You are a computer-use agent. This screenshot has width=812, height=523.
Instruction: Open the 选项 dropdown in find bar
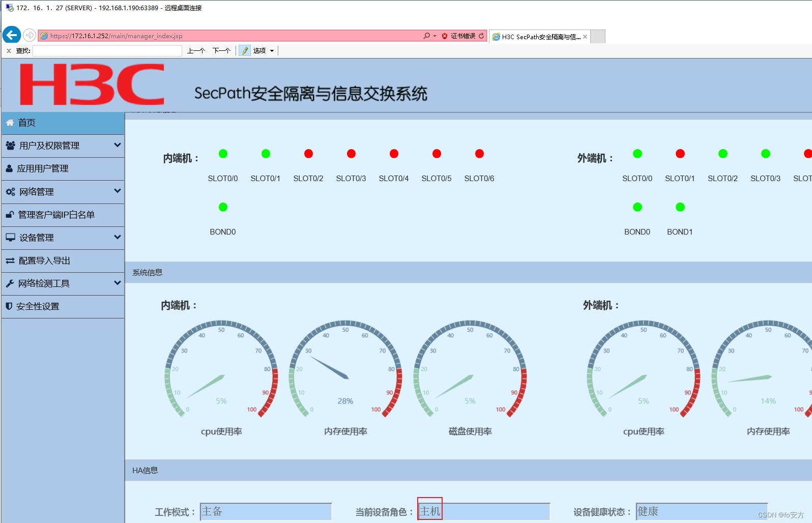point(264,51)
